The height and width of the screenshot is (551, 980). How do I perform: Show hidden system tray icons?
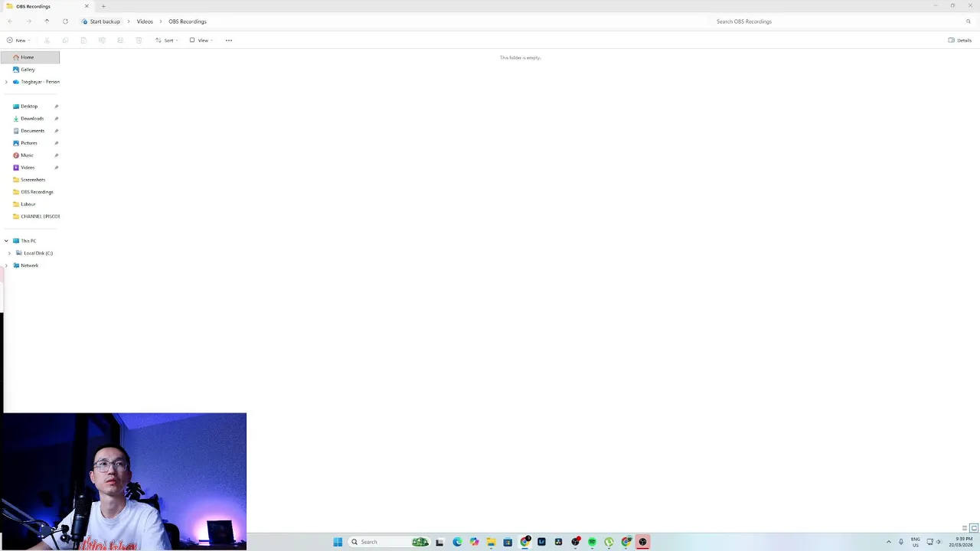tap(889, 542)
